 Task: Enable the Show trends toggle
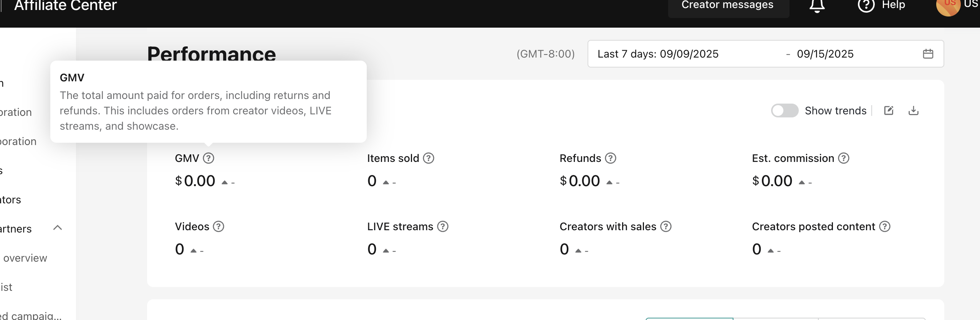click(785, 111)
